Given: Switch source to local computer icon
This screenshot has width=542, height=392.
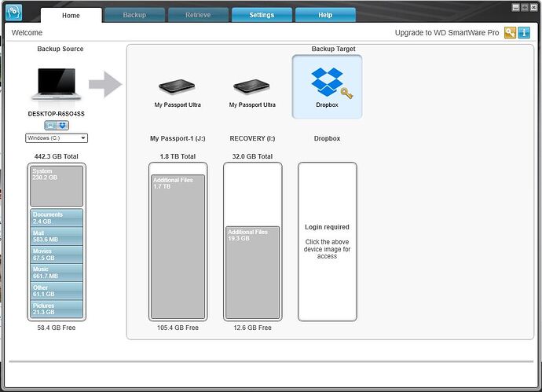Looking at the screenshot, I should [x=50, y=126].
